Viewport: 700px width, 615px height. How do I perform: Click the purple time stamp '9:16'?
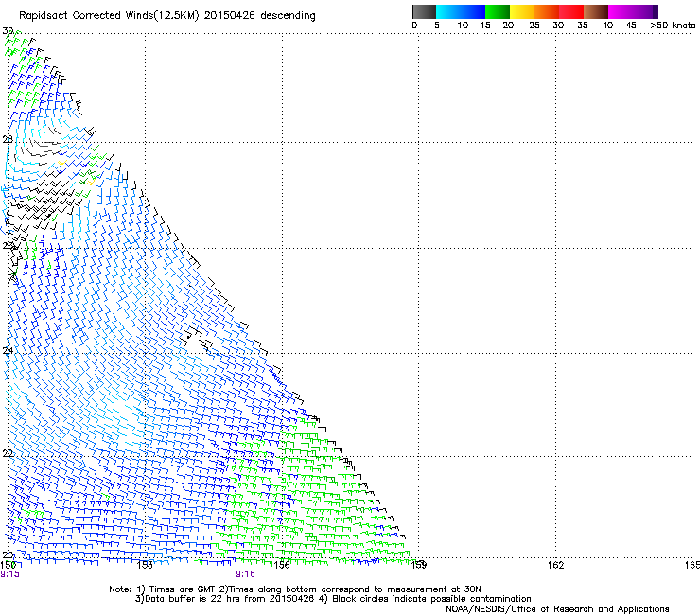[246, 574]
